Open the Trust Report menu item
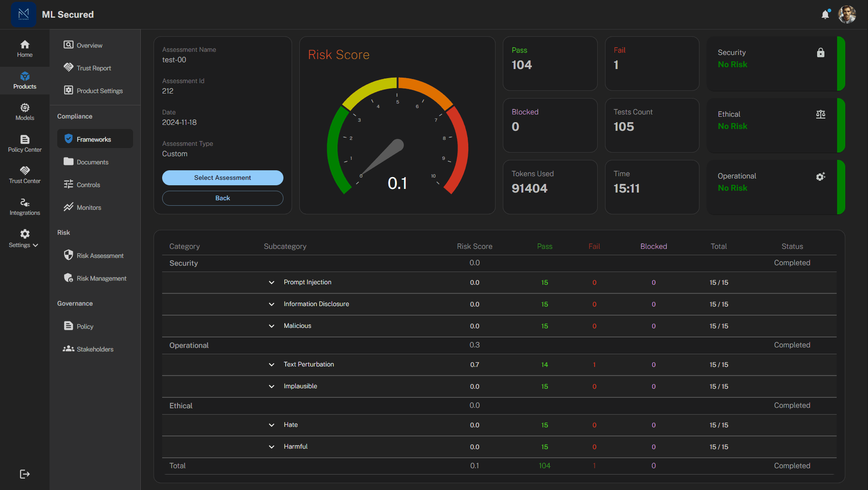The image size is (868, 490). 94,68
